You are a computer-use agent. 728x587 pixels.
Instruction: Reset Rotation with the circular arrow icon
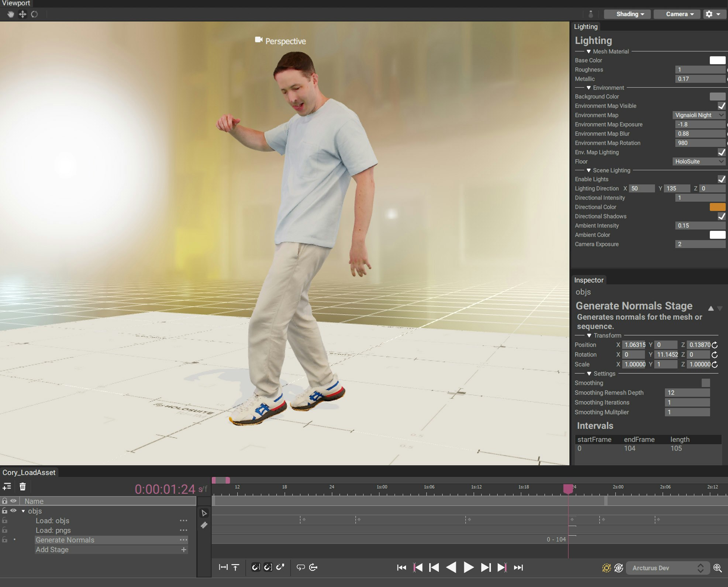(x=715, y=355)
